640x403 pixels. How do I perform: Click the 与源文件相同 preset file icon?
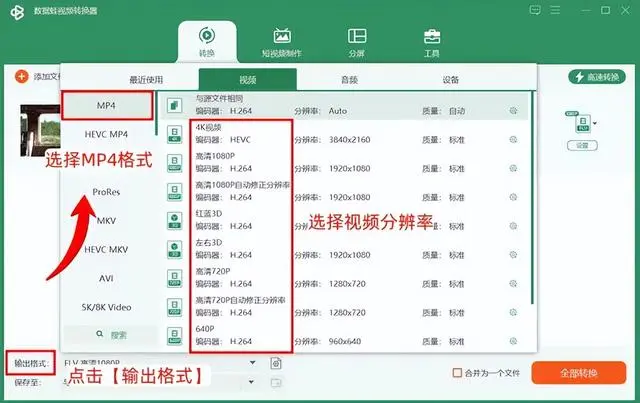[x=175, y=105]
